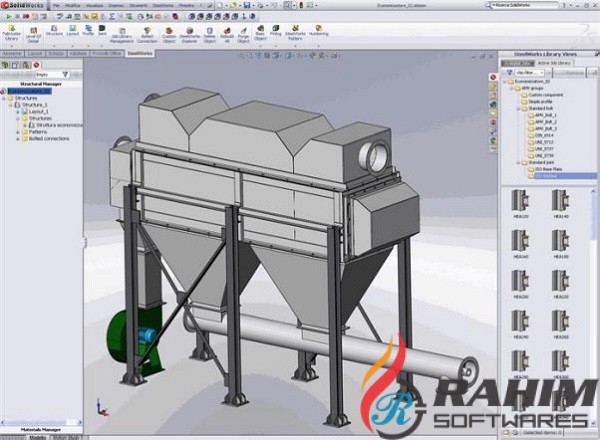
Task: Switch to Active Job Library tab
Action: (x=554, y=63)
